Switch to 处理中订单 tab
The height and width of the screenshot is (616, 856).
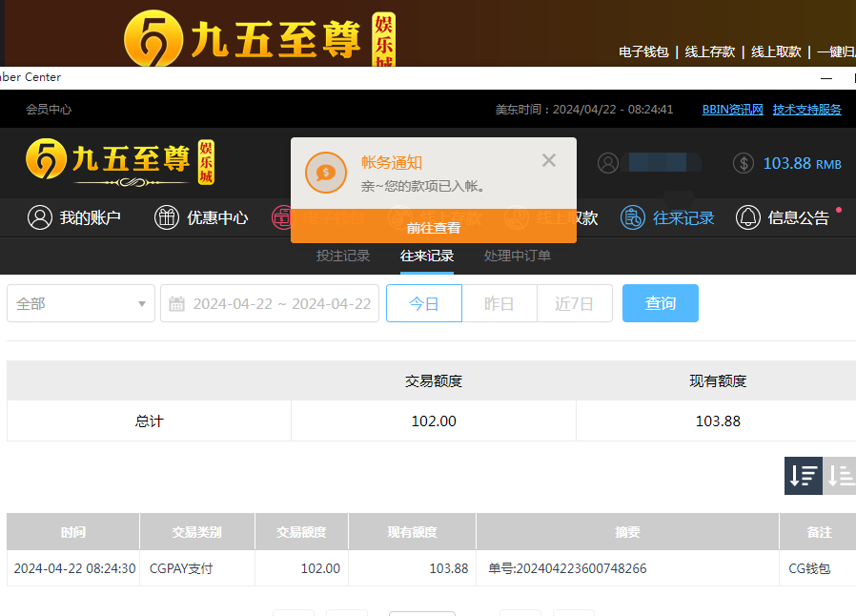(517, 256)
